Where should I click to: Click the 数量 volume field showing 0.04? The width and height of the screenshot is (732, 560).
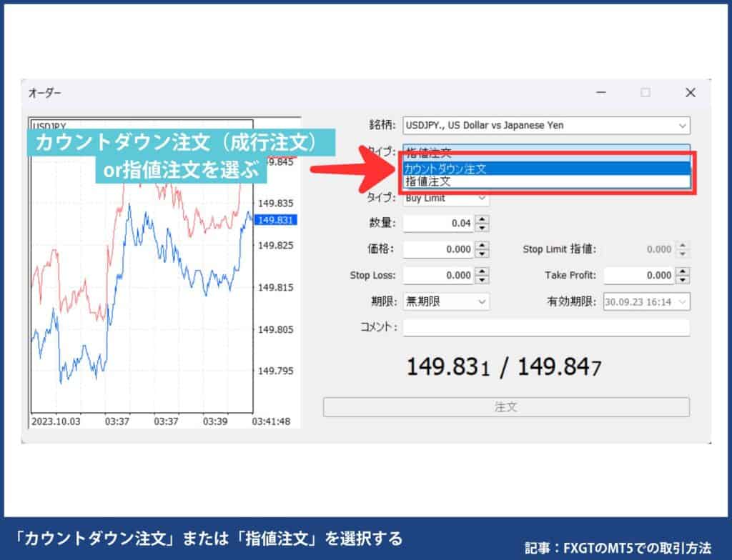point(439,224)
